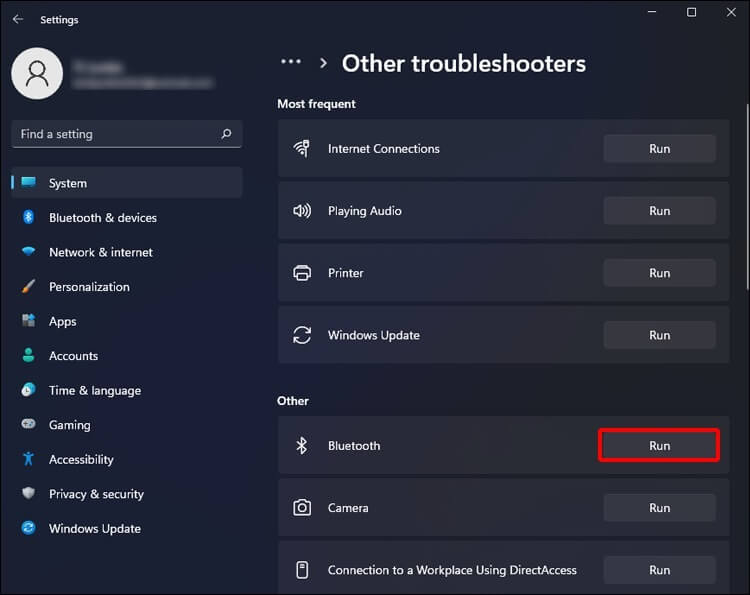Click the Time & language clock icon
The image size is (750, 595).
pyautogui.click(x=28, y=390)
